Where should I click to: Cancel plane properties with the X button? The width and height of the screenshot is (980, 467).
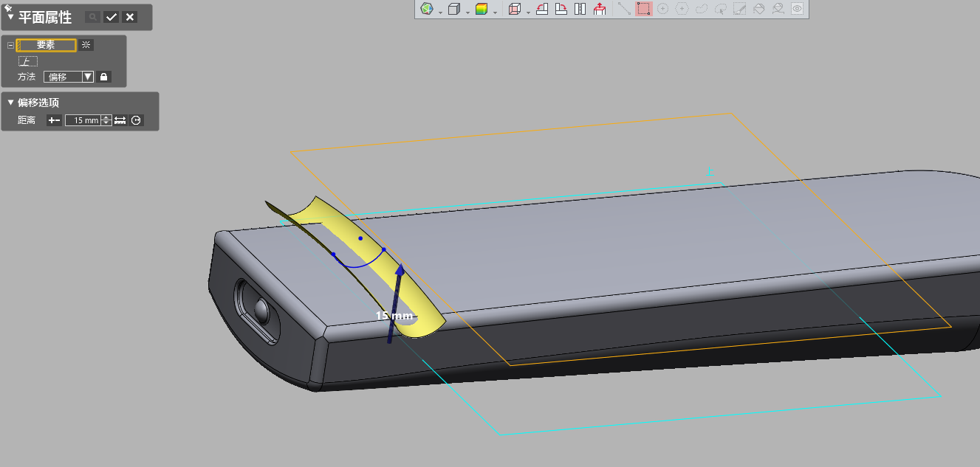coord(130,17)
